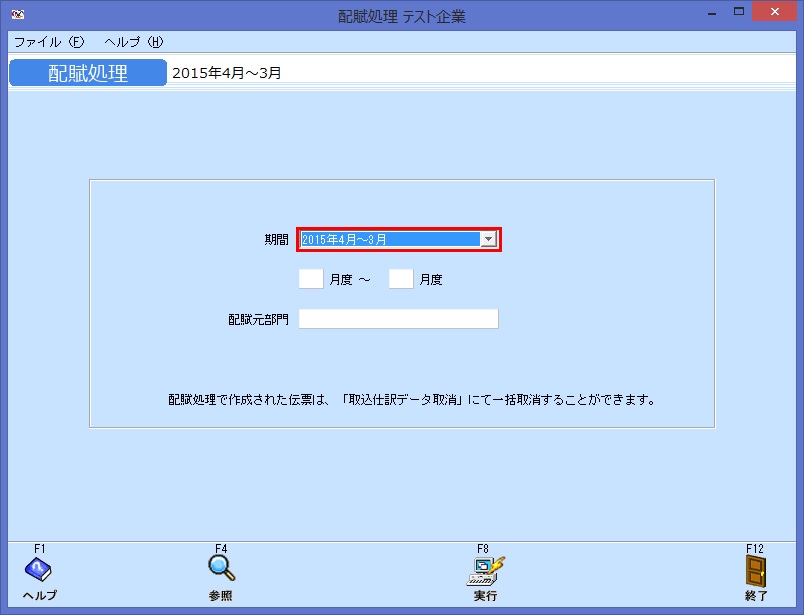Minimize the 配賦処理 window
Viewport: 804px width, 615px height.
click(711, 12)
